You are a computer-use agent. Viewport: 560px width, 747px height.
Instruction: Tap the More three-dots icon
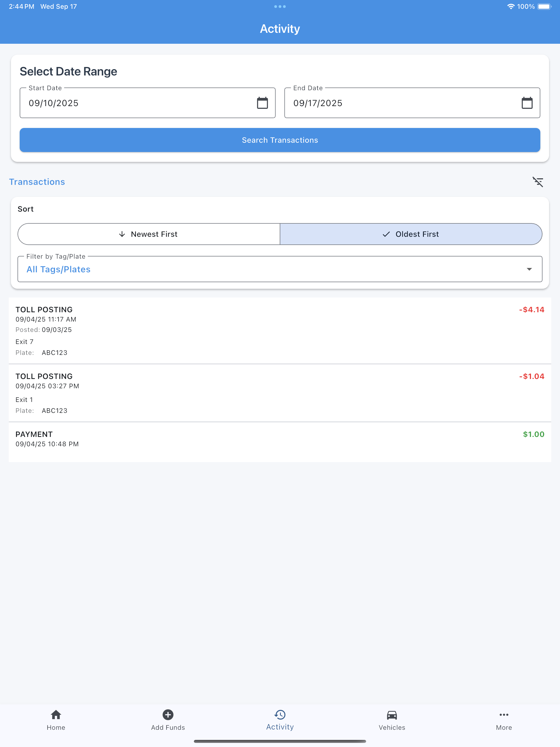coord(504,714)
